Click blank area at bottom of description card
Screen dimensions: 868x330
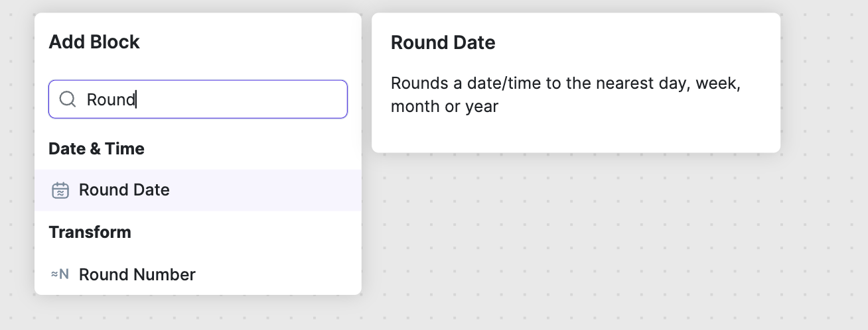[571, 136]
